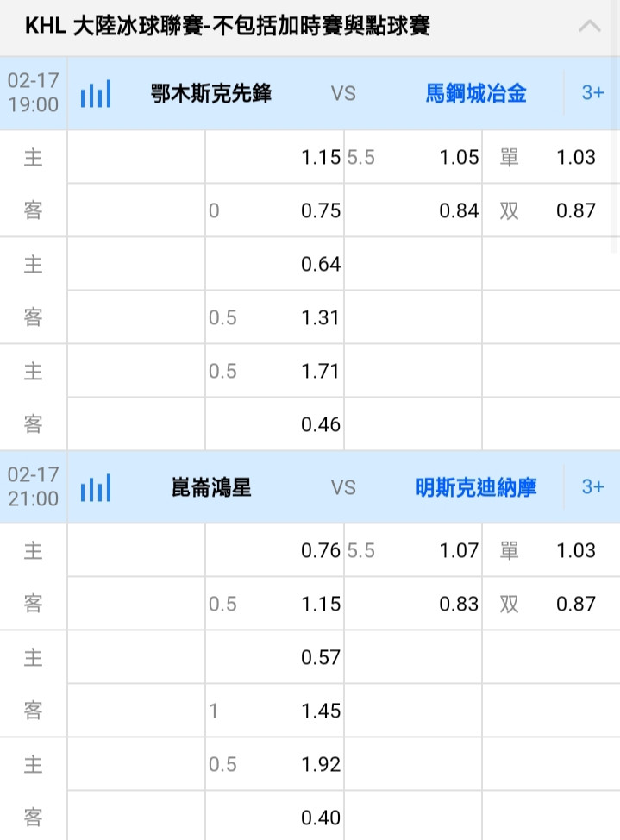The height and width of the screenshot is (840, 620).
Task: Open team link 明斯克迪納摩
Action: 475,487
